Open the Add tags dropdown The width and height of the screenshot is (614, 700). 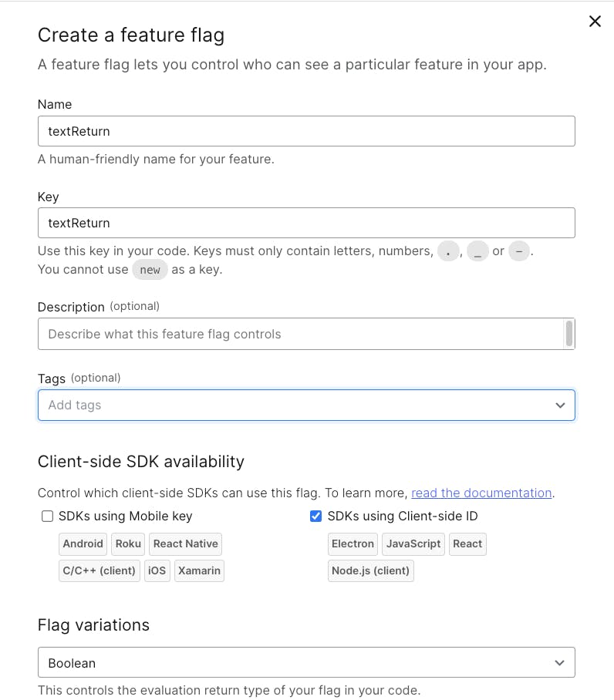click(x=306, y=405)
